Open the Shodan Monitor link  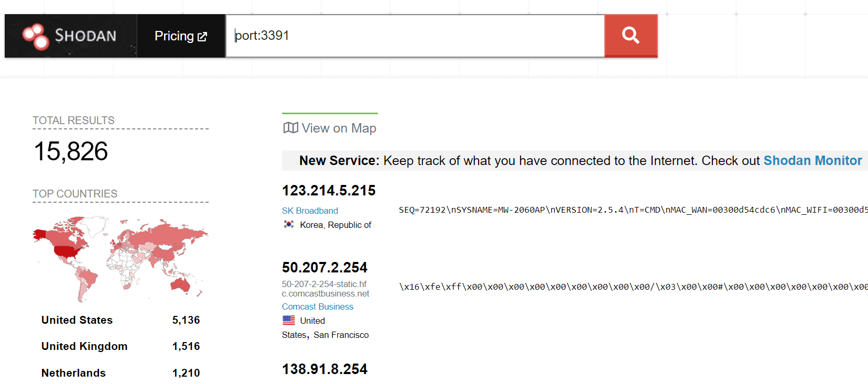[x=812, y=161]
